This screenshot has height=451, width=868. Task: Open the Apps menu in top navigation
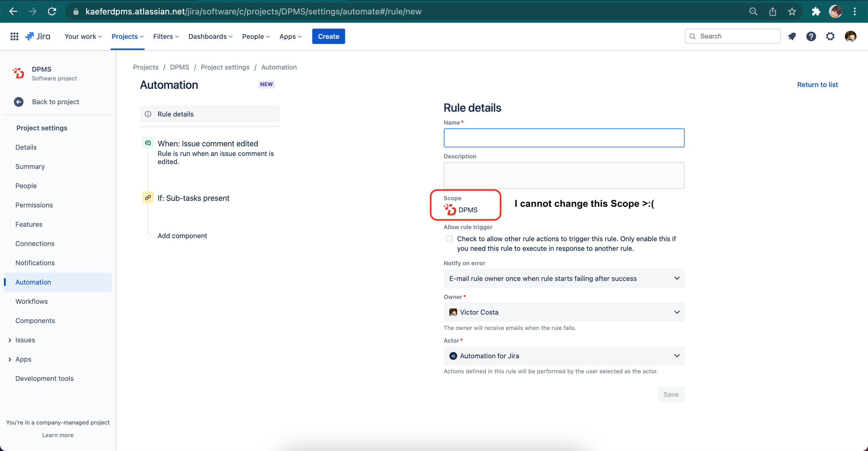point(290,36)
